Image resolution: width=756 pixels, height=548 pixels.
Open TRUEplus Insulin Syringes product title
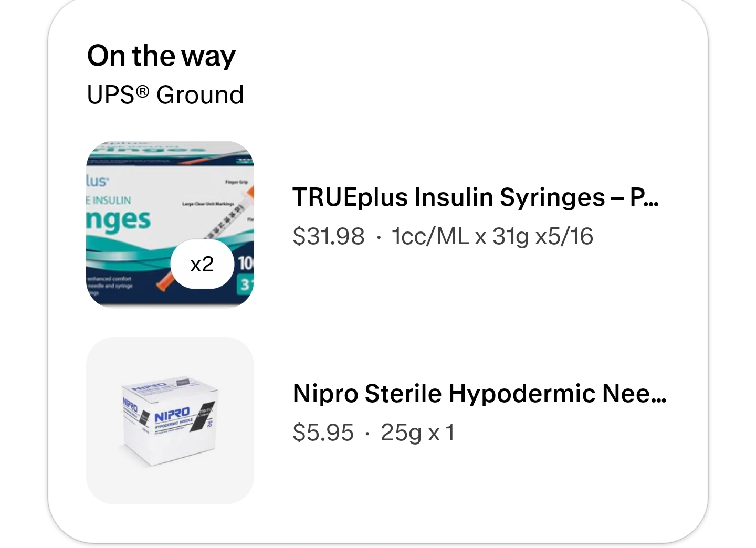coord(462,197)
